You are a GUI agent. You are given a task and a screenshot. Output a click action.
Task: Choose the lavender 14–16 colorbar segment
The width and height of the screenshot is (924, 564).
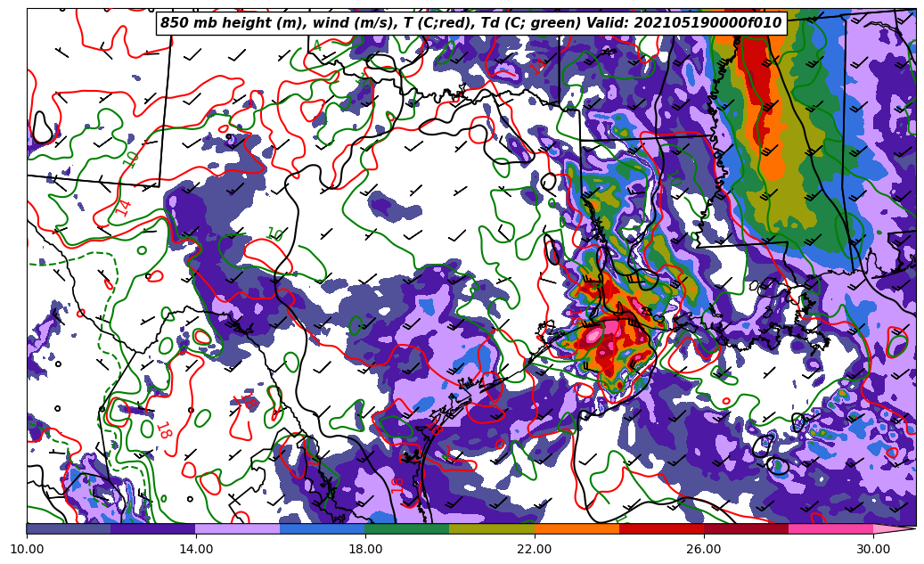pyautogui.click(x=238, y=528)
